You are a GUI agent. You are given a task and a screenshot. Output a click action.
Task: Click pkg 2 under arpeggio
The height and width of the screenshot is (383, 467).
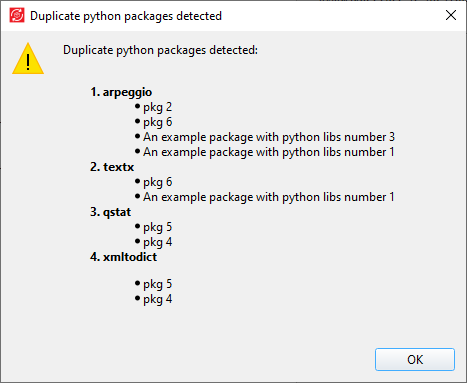point(158,107)
